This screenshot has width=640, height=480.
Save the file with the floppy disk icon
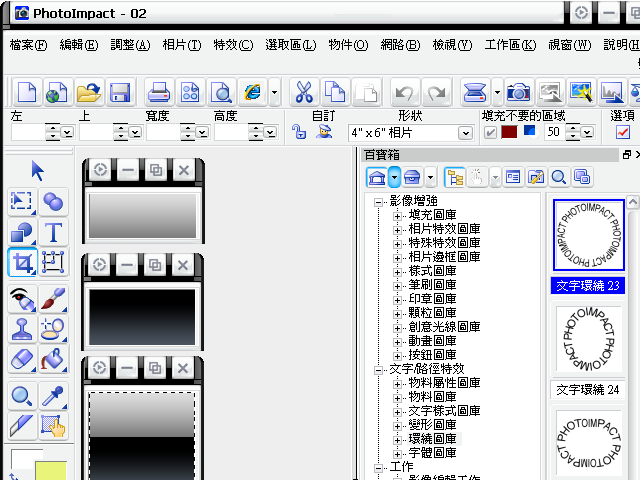120,92
